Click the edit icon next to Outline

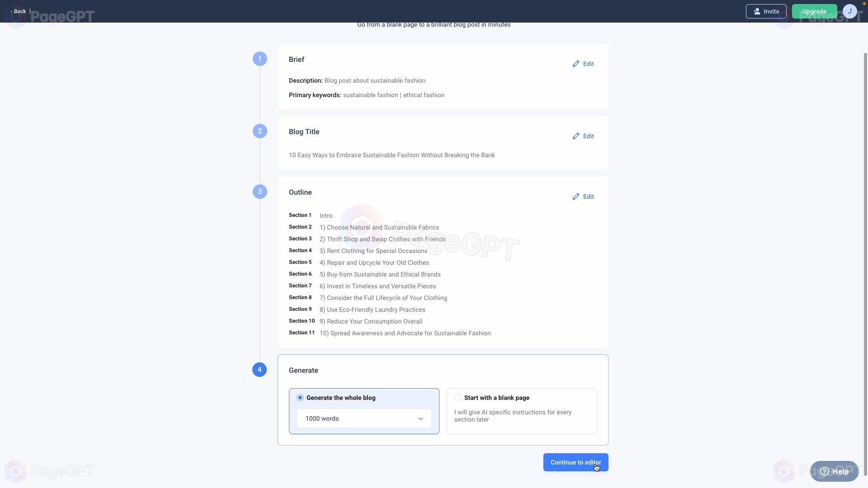(576, 196)
